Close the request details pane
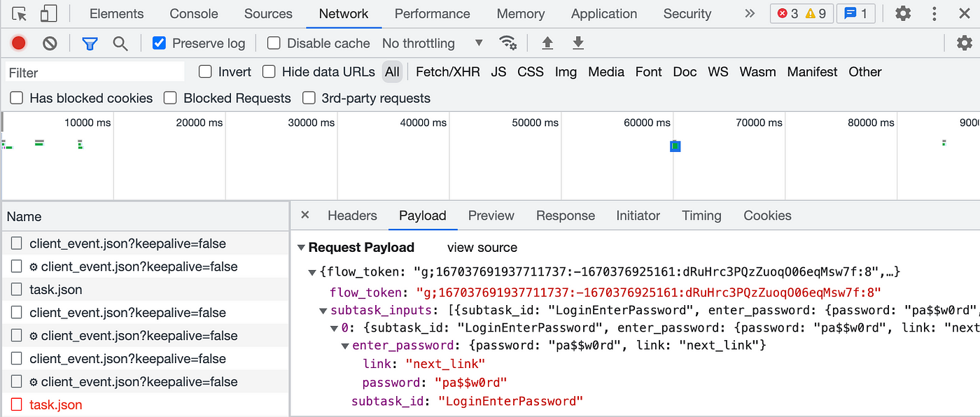The width and height of the screenshot is (980, 417). point(305,215)
